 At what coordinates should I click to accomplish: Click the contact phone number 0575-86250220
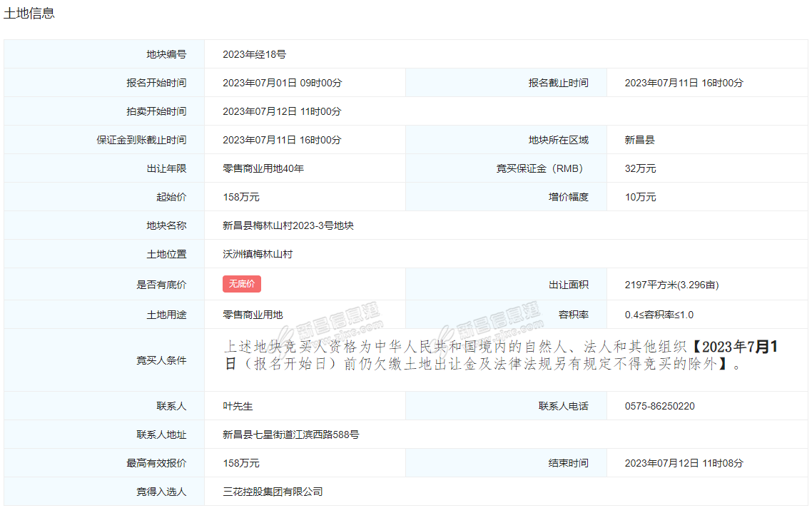coord(659,406)
